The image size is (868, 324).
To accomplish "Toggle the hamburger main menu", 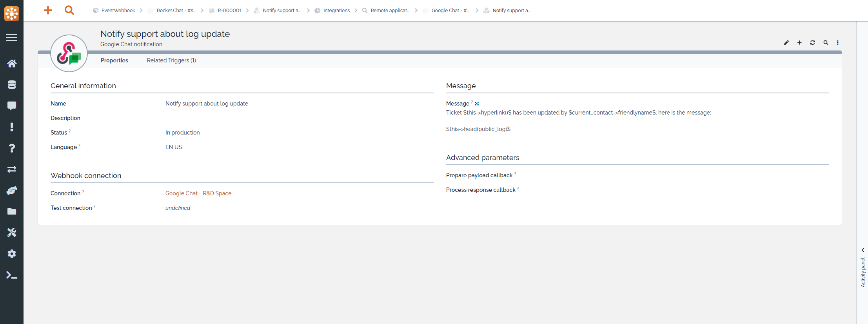I will pos(12,38).
